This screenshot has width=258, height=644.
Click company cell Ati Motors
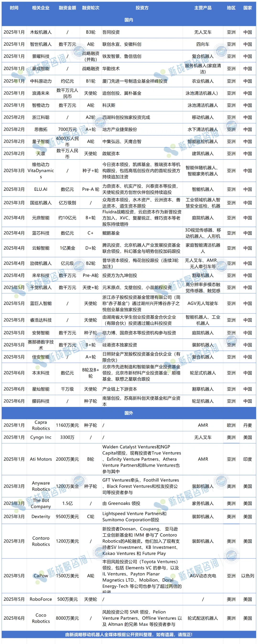click(x=41, y=459)
